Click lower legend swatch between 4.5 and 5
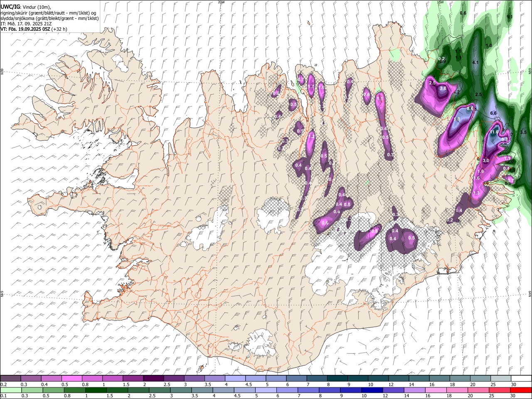This screenshot has width=532, height=399. click(244, 390)
